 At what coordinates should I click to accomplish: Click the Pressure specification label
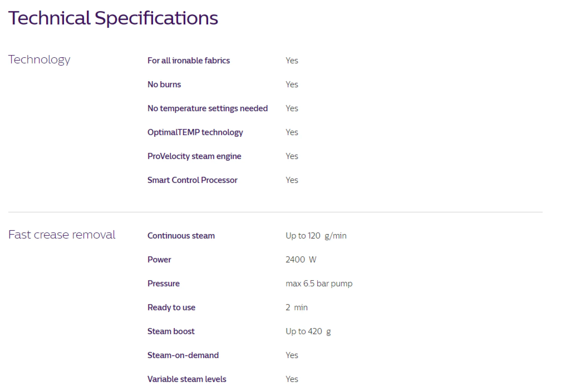pos(164,283)
